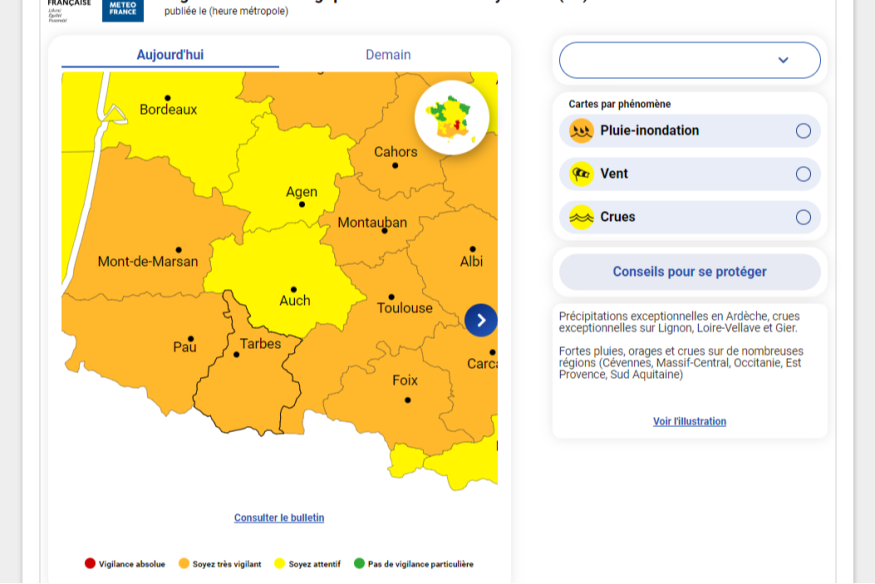
Task: Select the Pluie-inondation radio button
Action: 803,131
